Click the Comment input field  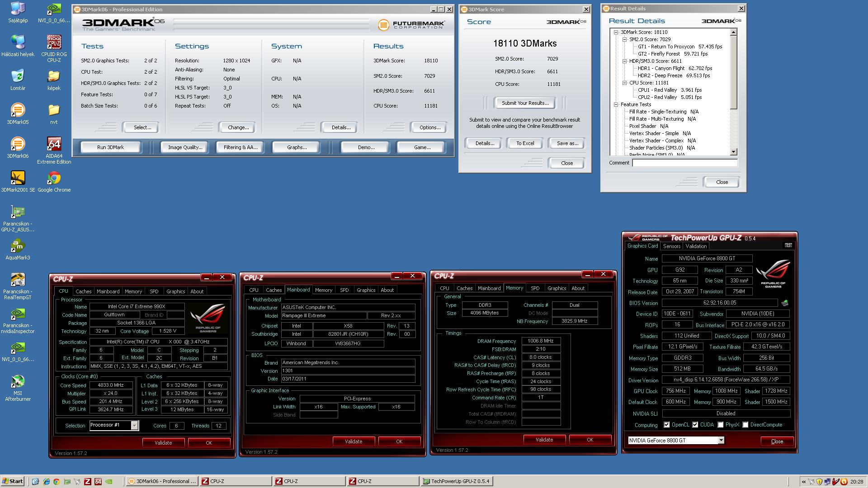684,163
